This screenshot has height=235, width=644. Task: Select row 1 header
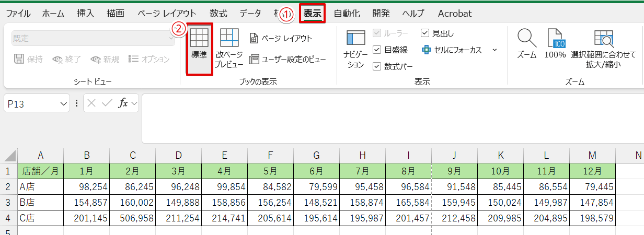pos(9,171)
